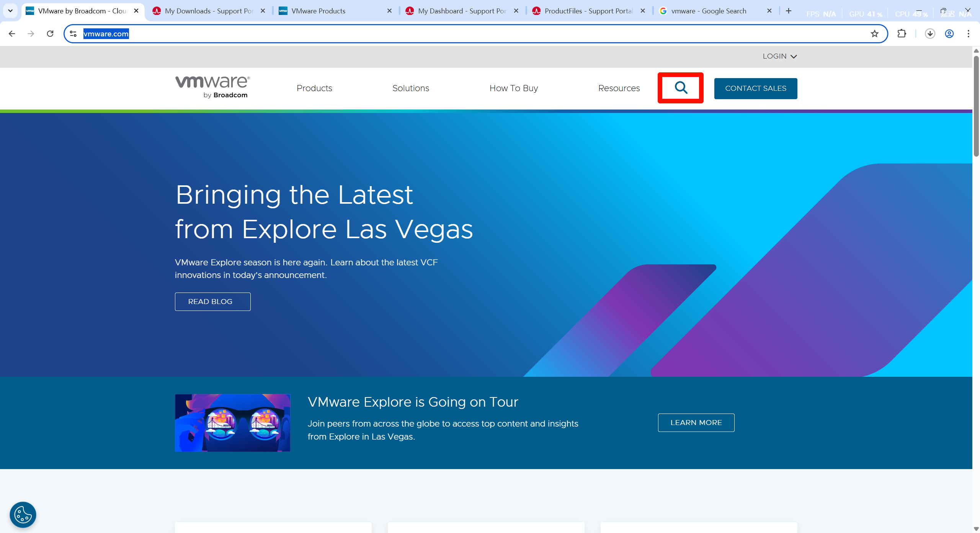Click the bookmark star in the address bar
The height and width of the screenshot is (533, 980).
(875, 34)
